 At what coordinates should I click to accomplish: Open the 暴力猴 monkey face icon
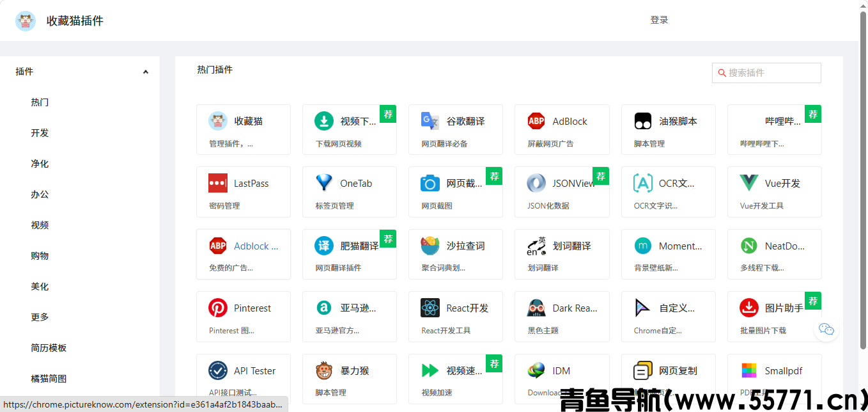click(x=324, y=370)
